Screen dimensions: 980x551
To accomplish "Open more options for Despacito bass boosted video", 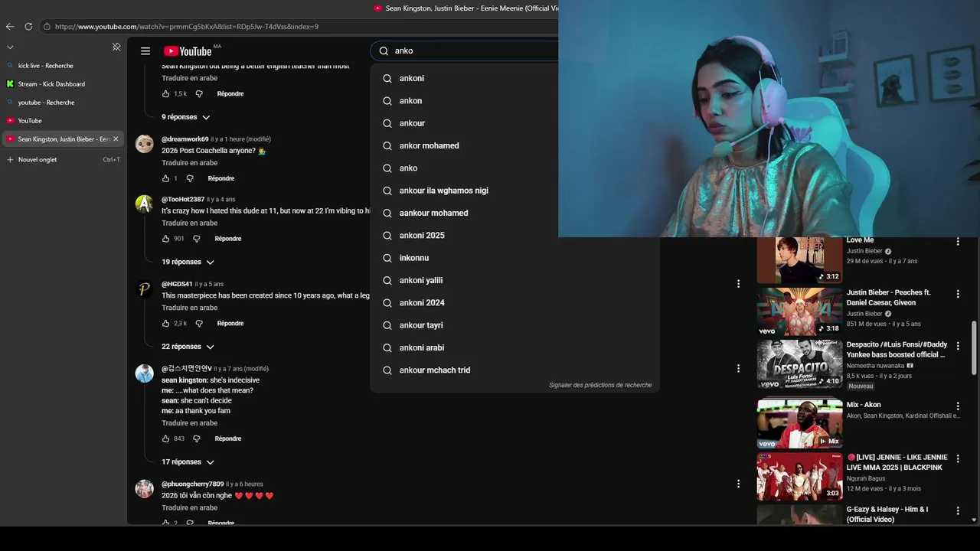I will click(x=957, y=346).
